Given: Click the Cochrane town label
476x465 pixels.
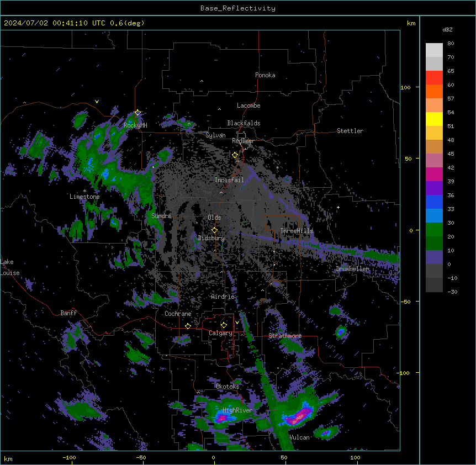Looking at the screenshot, I should [178, 314].
